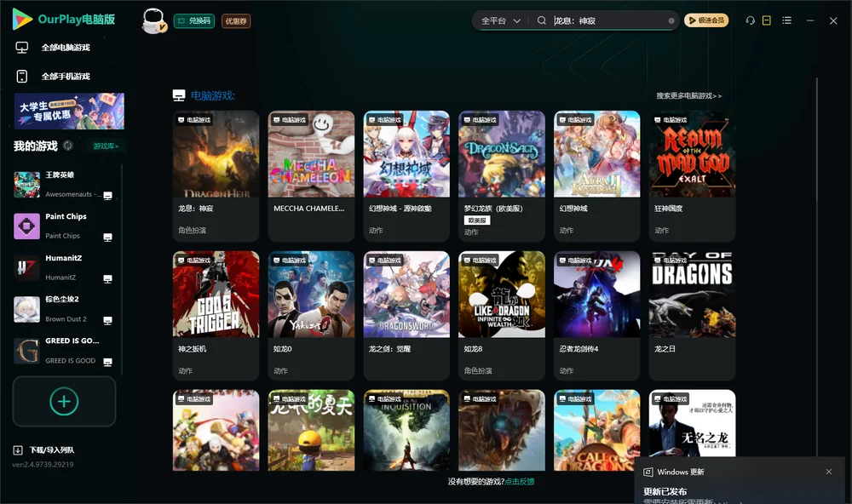Click the 点击反馈 feedback link
Screen dimensions: 852x504
pyautogui.click(x=520, y=481)
